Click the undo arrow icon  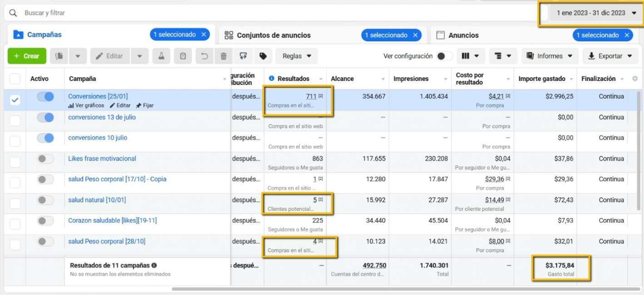[x=204, y=56]
